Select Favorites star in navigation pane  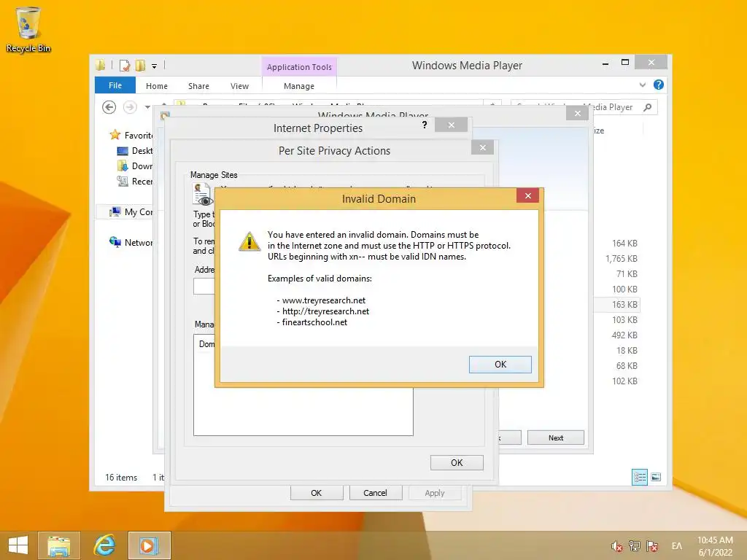(115, 135)
